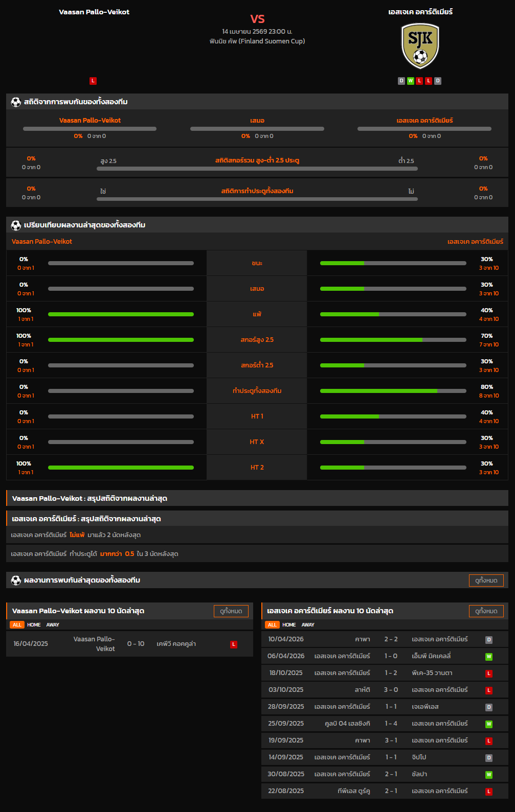Image resolution: width=515 pixels, height=812 pixels.
Task: Switch to AWAY filter in SJK results panel
Action: point(308,624)
